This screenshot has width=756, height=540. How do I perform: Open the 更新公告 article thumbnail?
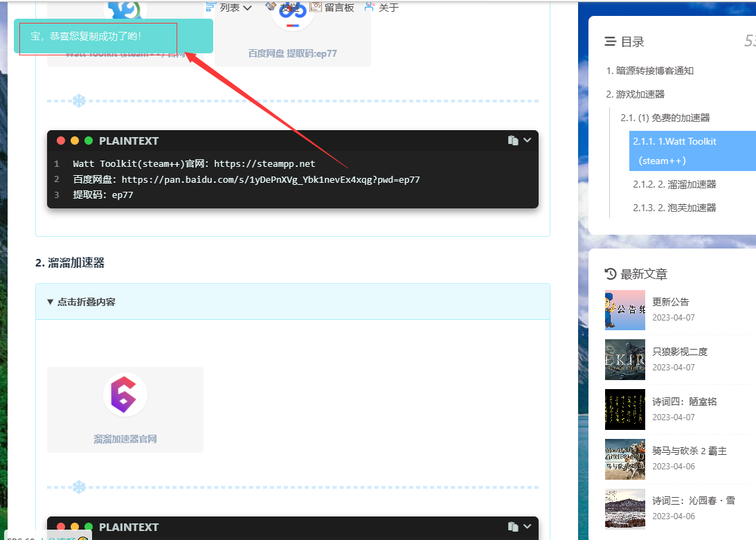(x=624, y=309)
